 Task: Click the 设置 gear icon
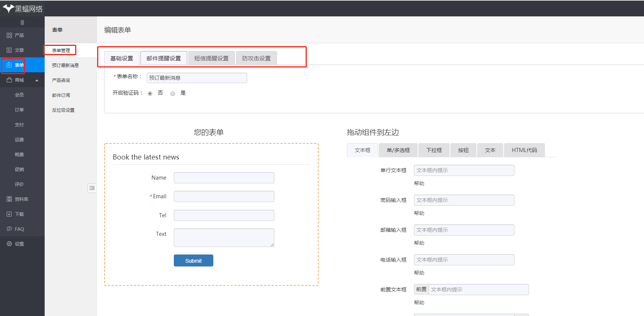click(9, 244)
